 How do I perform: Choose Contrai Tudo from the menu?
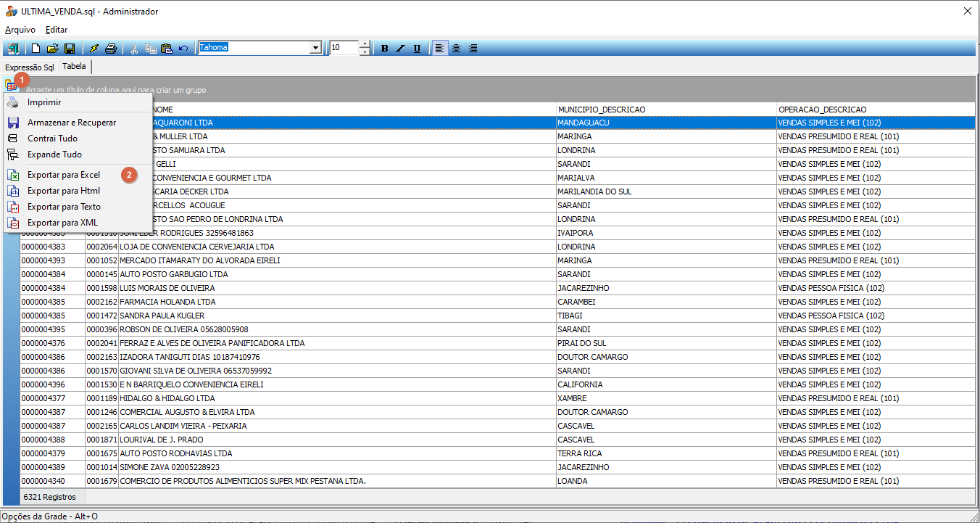[x=78, y=139]
